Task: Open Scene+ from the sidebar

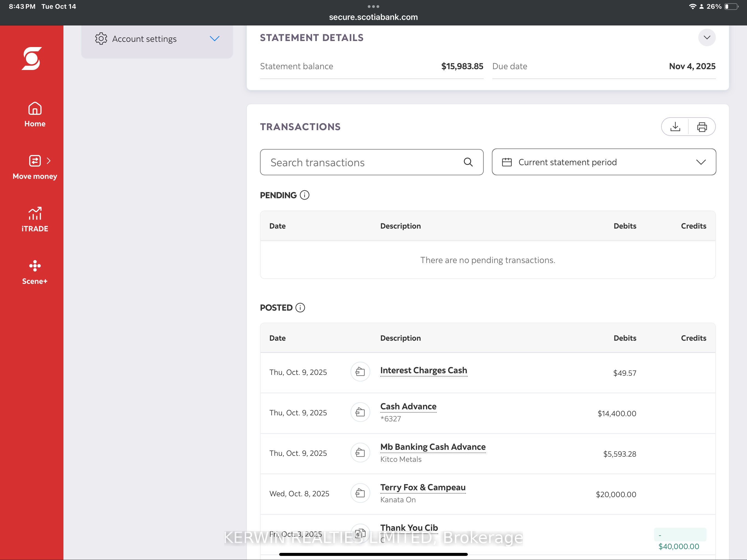Action: click(35, 272)
